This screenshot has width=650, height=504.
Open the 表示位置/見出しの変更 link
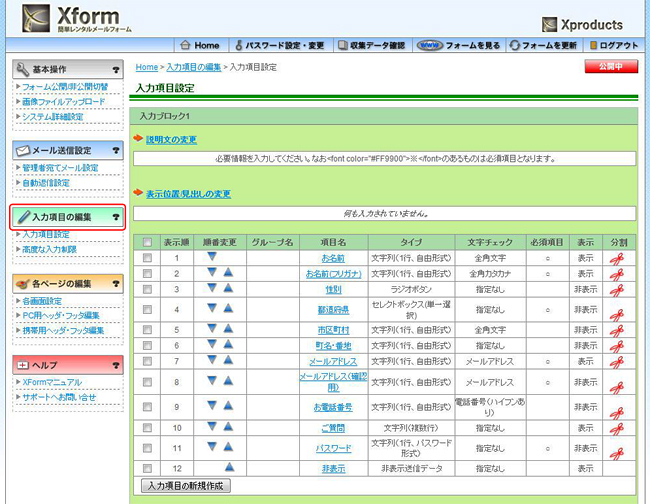(188, 194)
